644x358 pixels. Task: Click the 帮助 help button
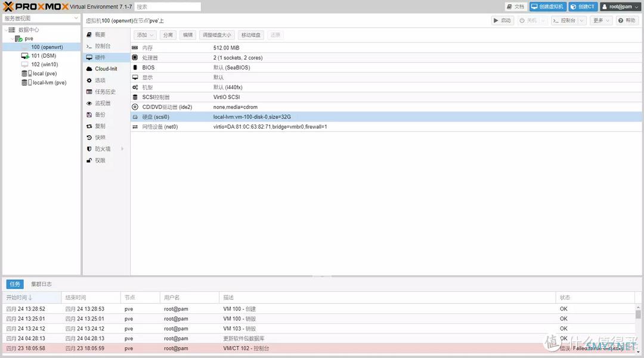tap(627, 20)
